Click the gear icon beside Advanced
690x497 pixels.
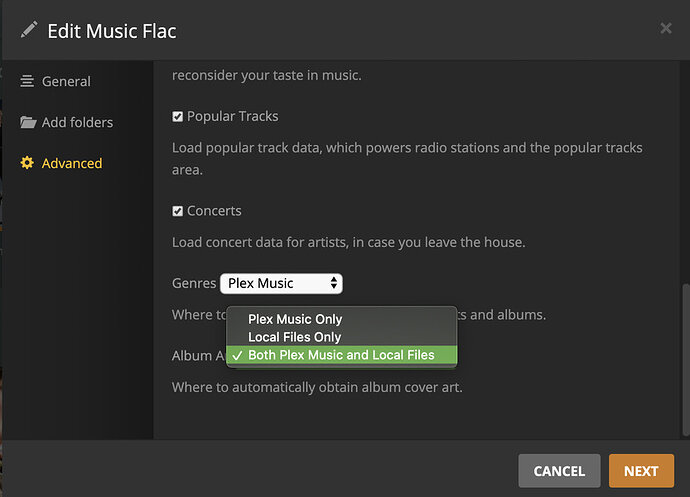(x=28, y=163)
